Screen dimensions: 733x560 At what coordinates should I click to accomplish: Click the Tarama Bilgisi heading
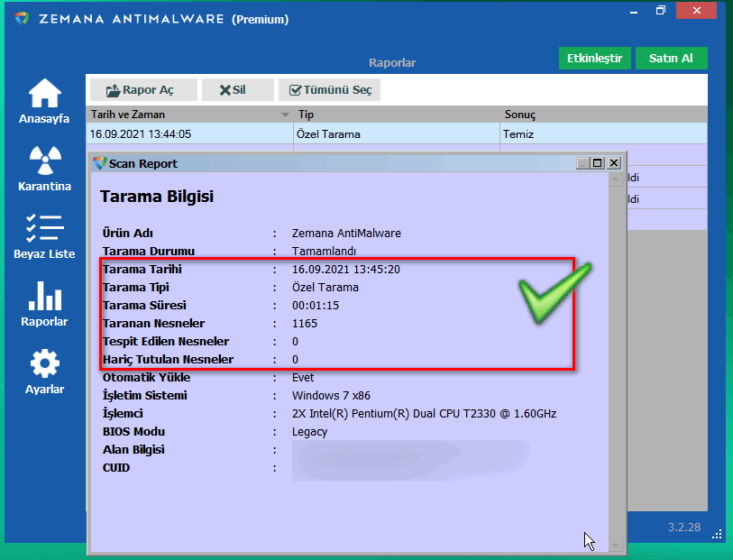tap(157, 197)
